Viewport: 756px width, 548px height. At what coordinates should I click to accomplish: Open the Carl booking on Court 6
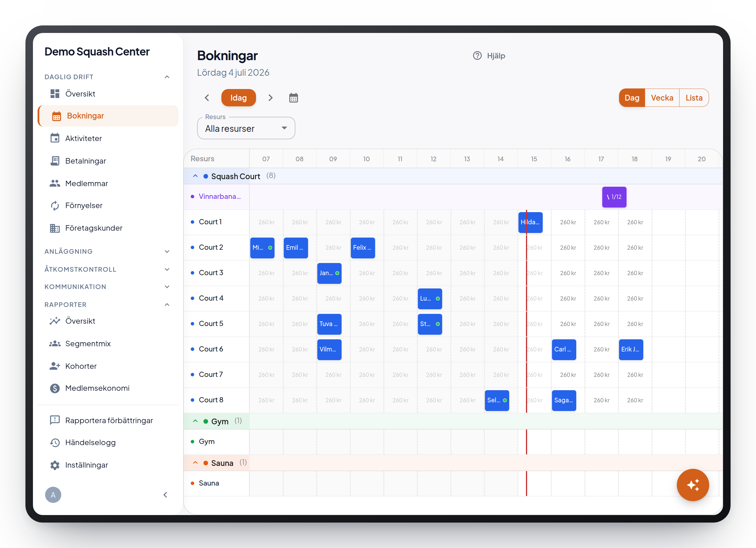564,349
